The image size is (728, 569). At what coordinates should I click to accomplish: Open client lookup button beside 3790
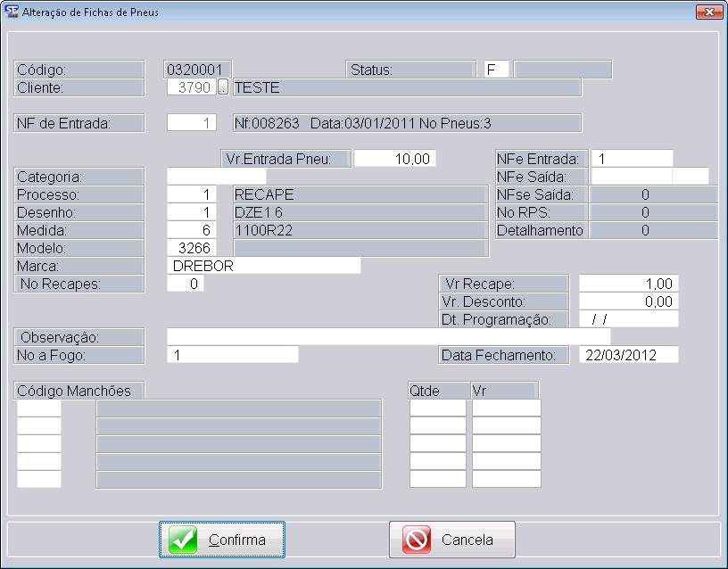point(223,87)
